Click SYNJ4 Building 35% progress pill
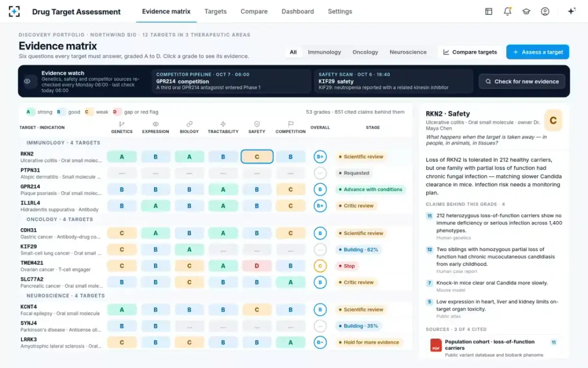Image resolution: width=588 pixels, height=368 pixels. 358,326
